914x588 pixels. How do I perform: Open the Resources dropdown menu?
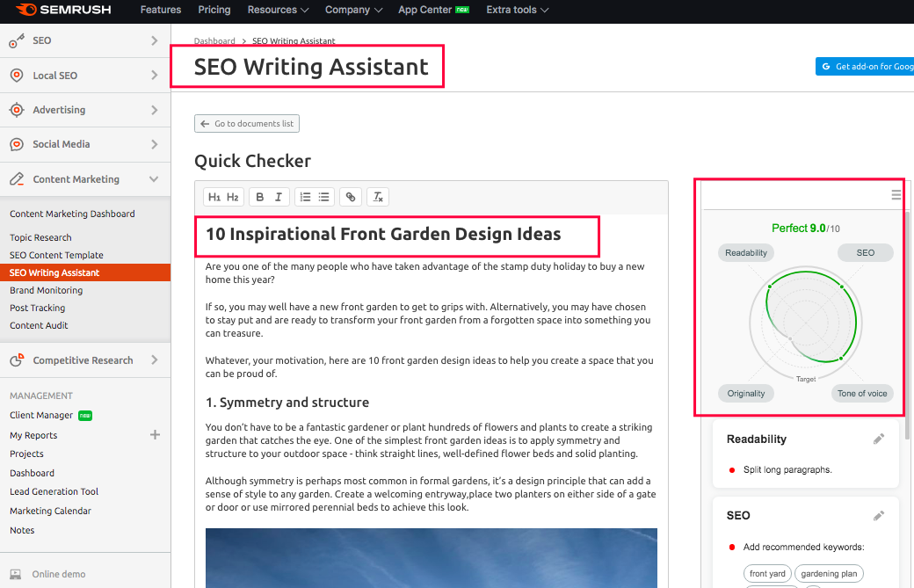click(x=278, y=10)
